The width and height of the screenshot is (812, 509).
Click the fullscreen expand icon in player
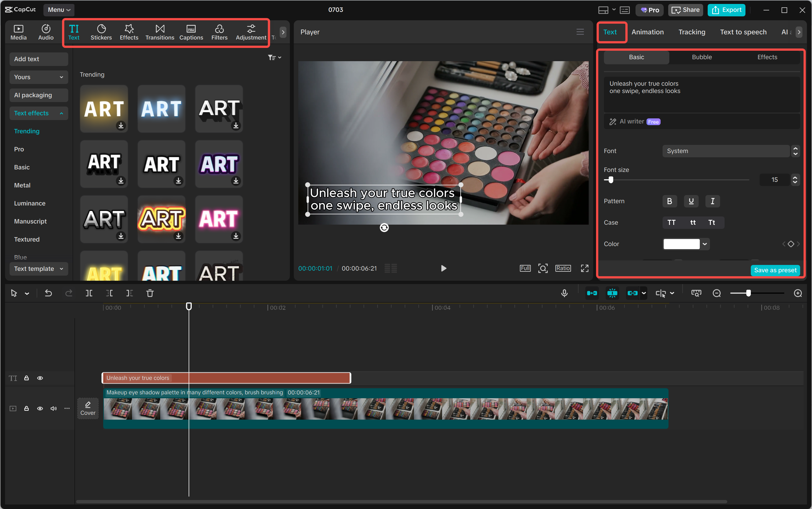[585, 268]
